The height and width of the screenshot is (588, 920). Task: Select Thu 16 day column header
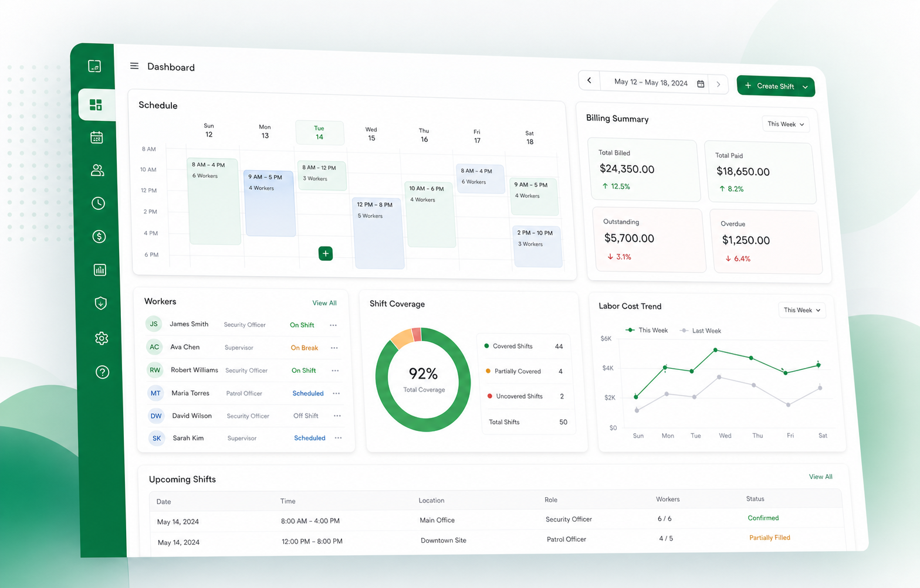[424, 135]
